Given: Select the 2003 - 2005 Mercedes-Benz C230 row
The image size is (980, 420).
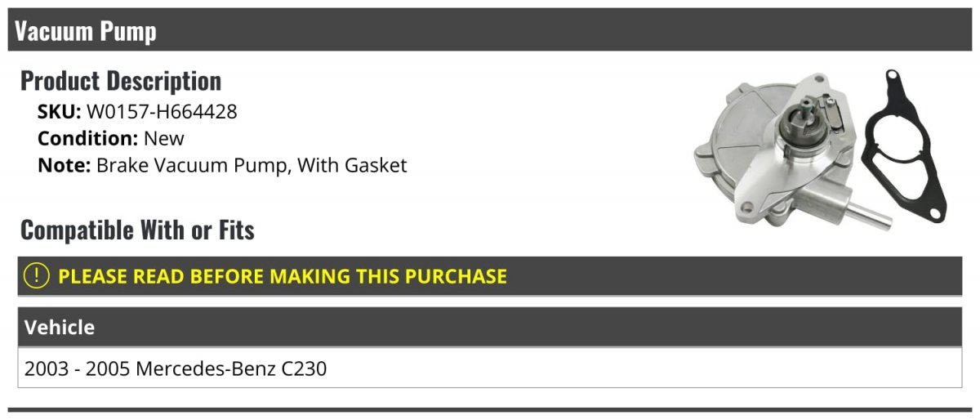Looking at the screenshot, I should pos(176,369).
